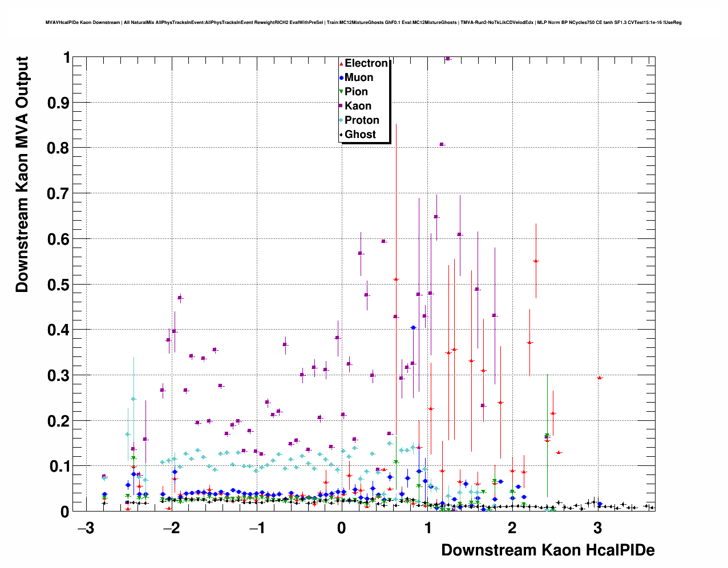Click the x-axis tick label '2'
The image size is (728, 568).
pyautogui.click(x=512, y=528)
